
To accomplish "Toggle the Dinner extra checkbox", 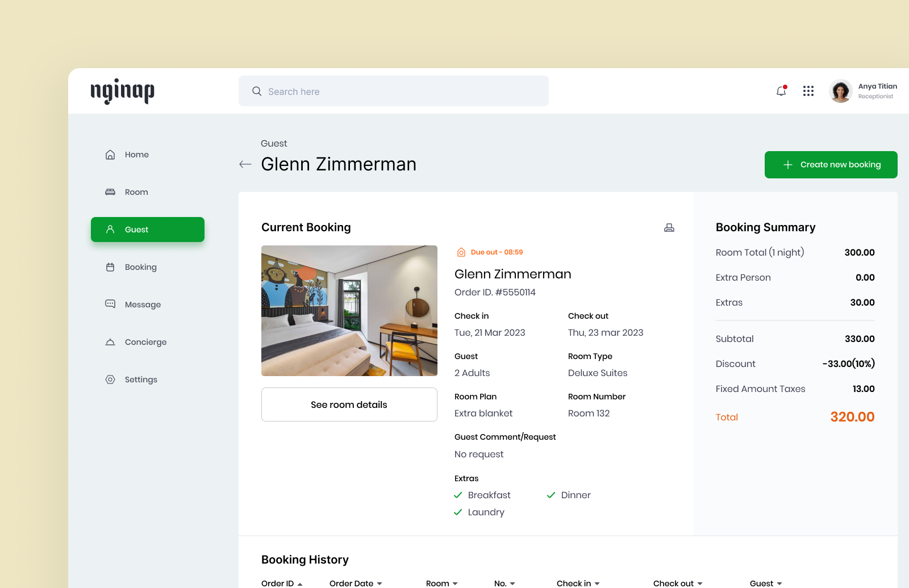I will pyautogui.click(x=551, y=495).
